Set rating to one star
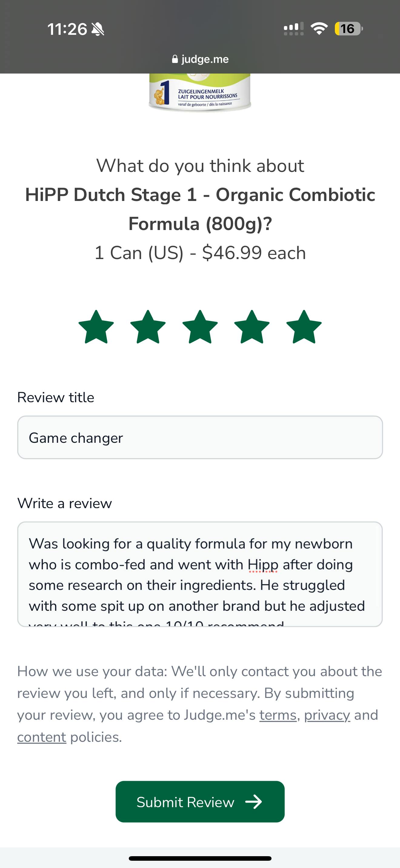This screenshot has width=400, height=868. click(96, 327)
